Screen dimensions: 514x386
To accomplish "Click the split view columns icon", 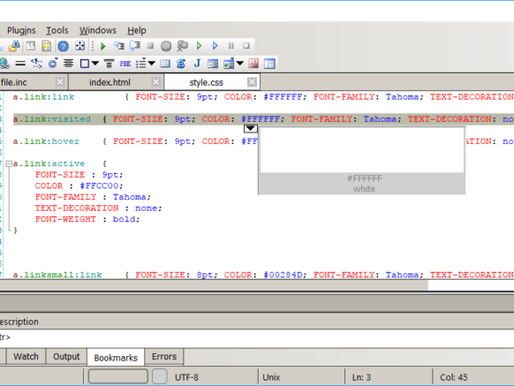I will pos(31,46).
